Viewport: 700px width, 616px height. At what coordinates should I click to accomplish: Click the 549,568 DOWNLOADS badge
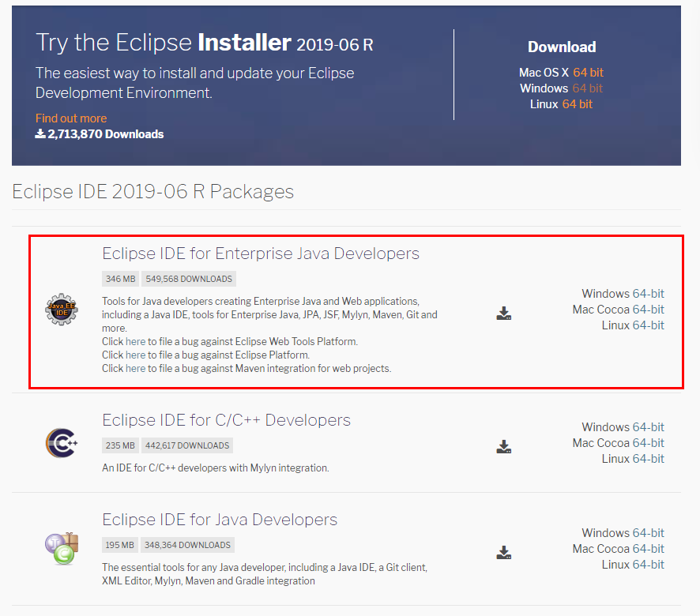click(x=189, y=279)
